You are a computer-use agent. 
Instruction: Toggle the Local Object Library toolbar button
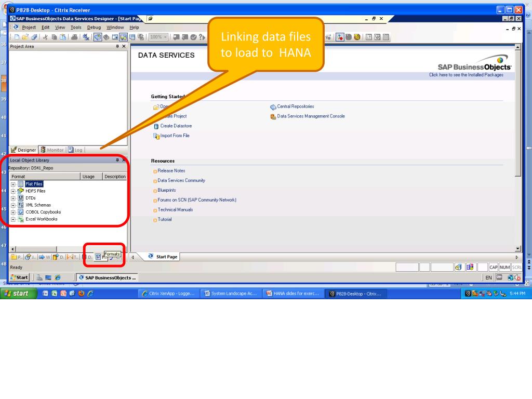[97, 37]
